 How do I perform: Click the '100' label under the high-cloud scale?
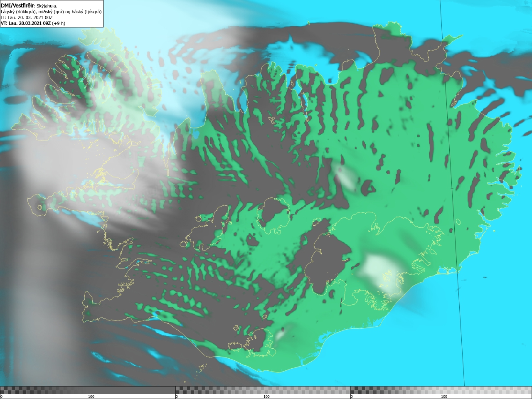444,397
